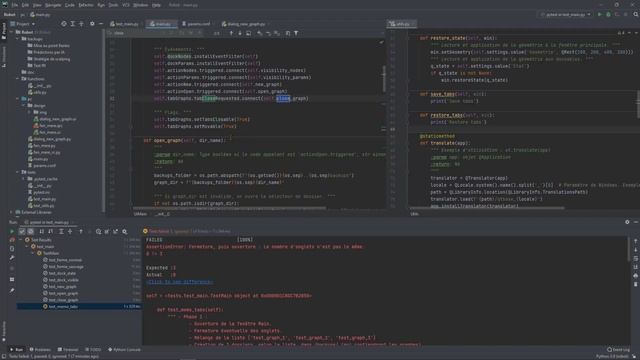Select test_close_graph in test results
The width and height of the screenshot is (640, 360).
click(x=63, y=300)
